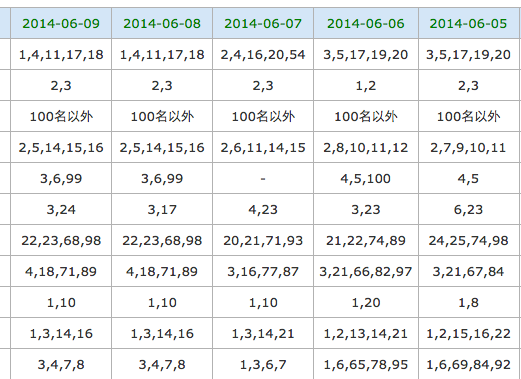Select the cell reading 3,23

366,209
